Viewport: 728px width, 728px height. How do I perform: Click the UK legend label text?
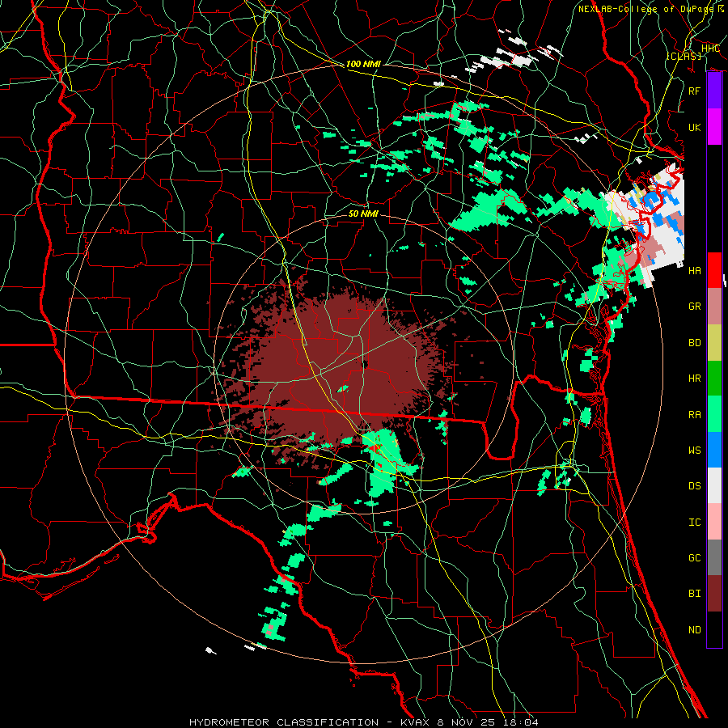pos(694,127)
